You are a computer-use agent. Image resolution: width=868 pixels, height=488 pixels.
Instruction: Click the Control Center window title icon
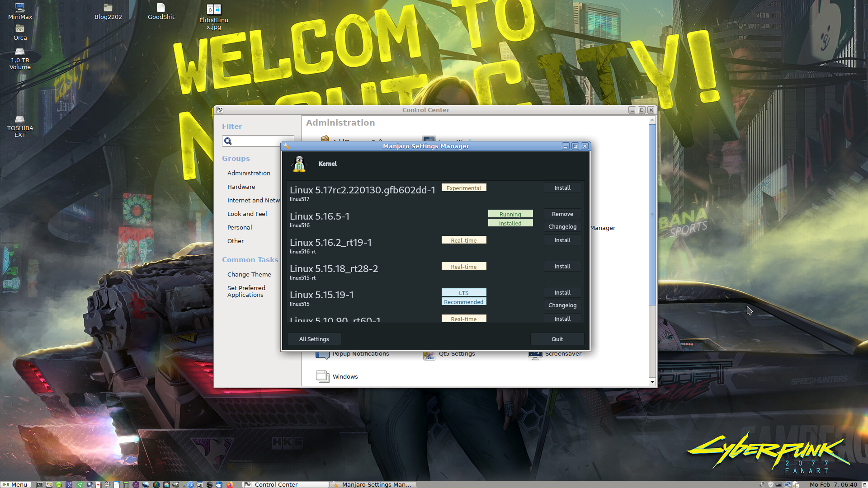[x=220, y=110]
